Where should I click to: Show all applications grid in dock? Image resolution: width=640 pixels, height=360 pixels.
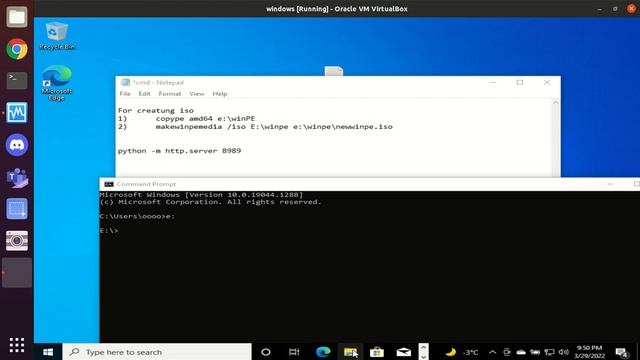pos(17,345)
